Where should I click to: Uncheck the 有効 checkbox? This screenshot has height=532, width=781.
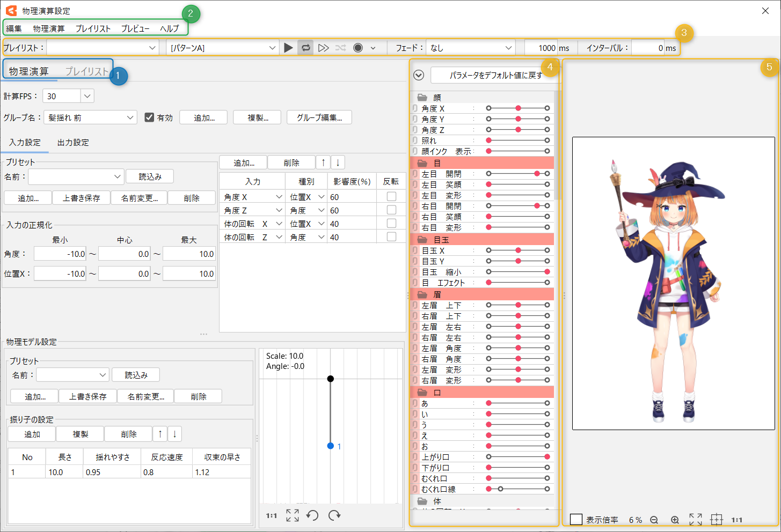149,117
